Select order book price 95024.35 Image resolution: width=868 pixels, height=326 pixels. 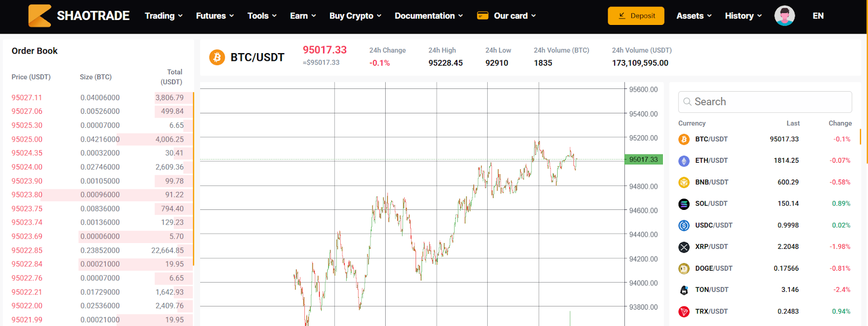27,154
